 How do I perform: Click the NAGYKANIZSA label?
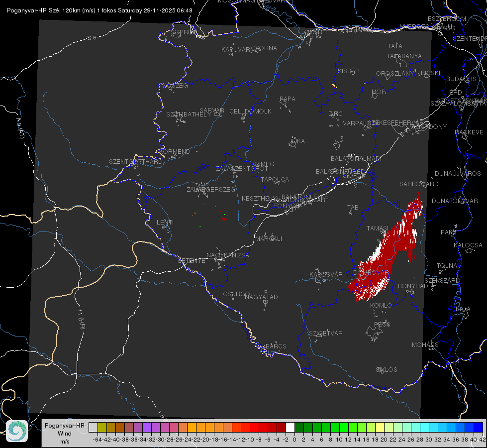pos(228,255)
